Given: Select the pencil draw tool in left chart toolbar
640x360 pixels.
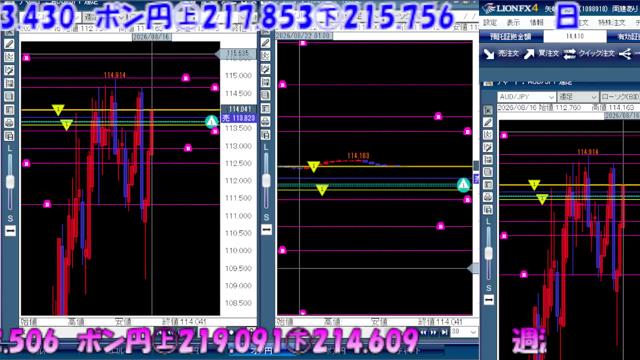Looking at the screenshot, I should (x=10, y=44).
